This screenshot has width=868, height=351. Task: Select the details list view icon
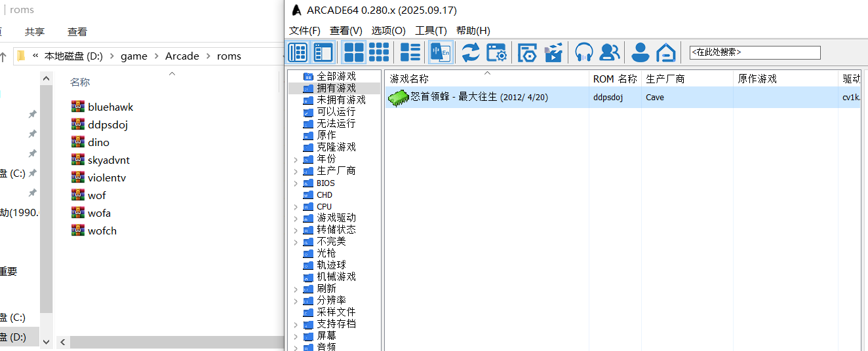[x=410, y=52]
